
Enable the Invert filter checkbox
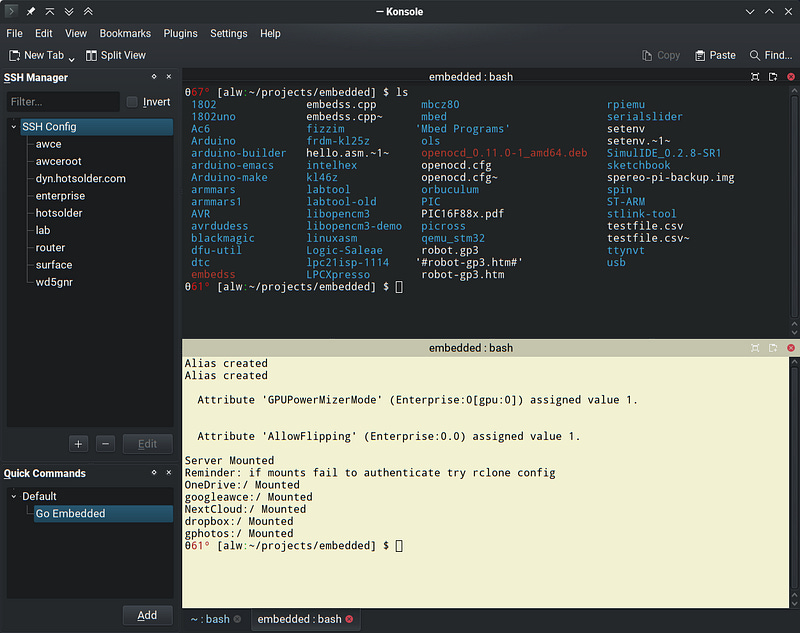(x=132, y=102)
